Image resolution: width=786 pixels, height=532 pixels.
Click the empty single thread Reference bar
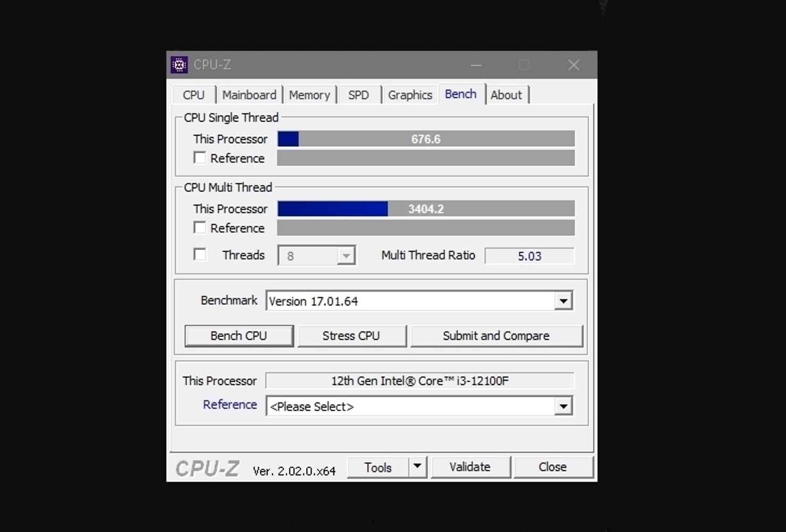tap(426, 158)
